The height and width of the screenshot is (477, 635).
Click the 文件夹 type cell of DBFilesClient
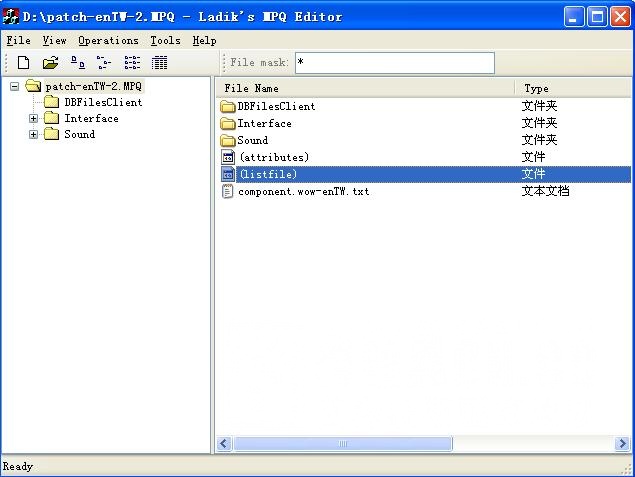click(x=539, y=106)
